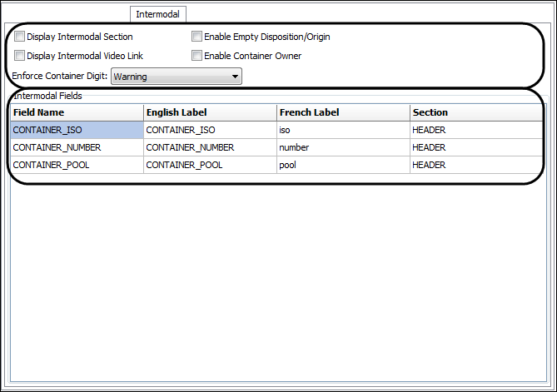Click English label cell CONTAINER_NUMBER
557x392 pixels.
(x=211, y=147)
